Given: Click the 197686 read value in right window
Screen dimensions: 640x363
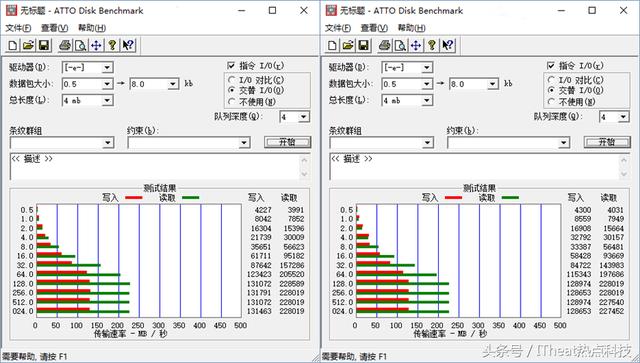Looking at the screenshot, I should [611, 274].
